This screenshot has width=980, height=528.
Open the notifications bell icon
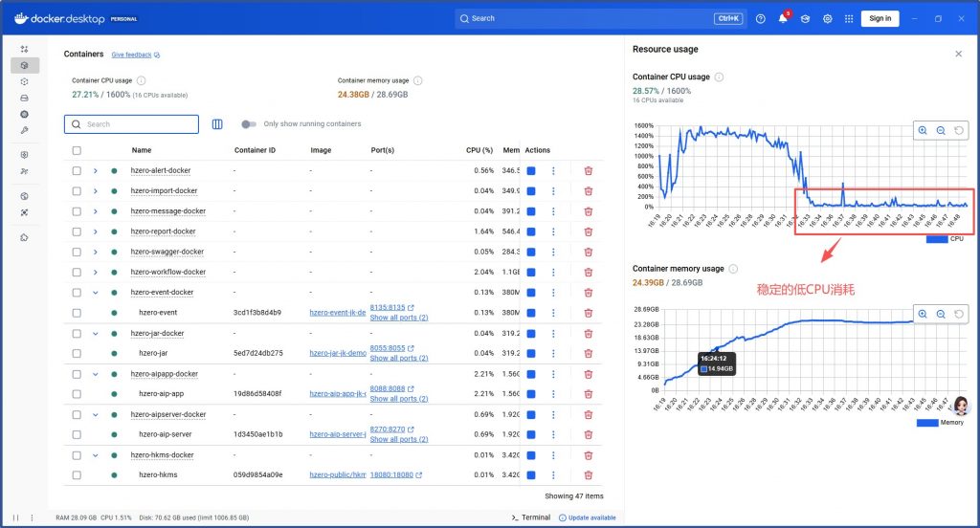tap(782, 19)
